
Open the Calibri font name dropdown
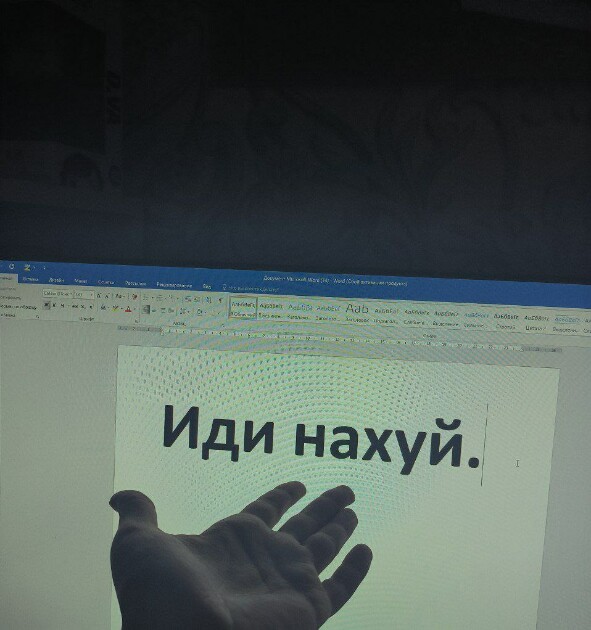(x=58, y=294)
